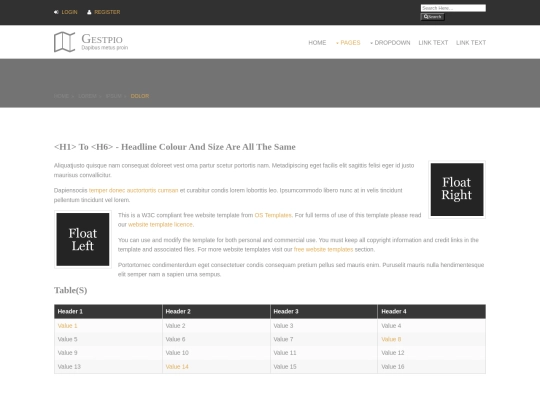Select the Value 11 table cell

click(324, 353)
